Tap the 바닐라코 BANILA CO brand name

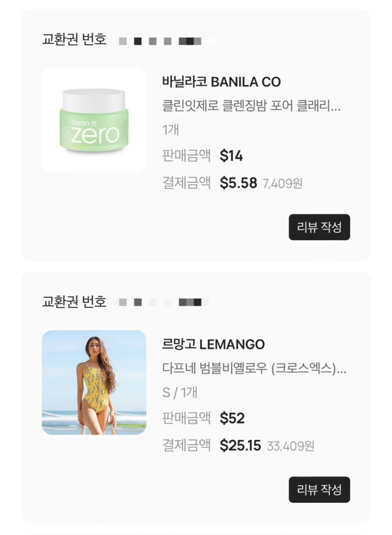point(221,82)
